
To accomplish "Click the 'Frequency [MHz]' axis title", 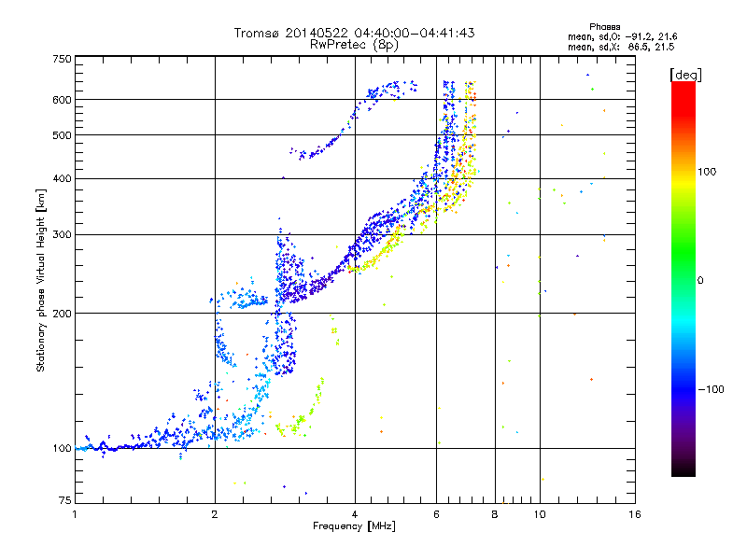I will [x=354, y=526].
